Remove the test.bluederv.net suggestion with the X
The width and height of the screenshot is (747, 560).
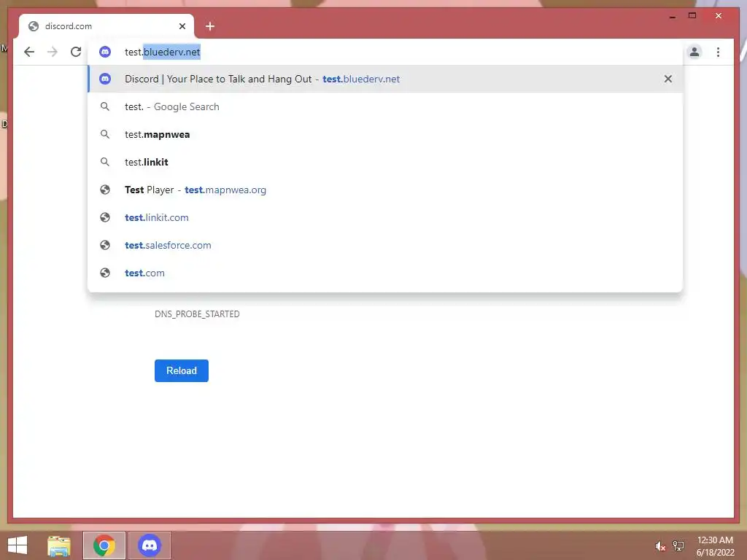[668, 79]
